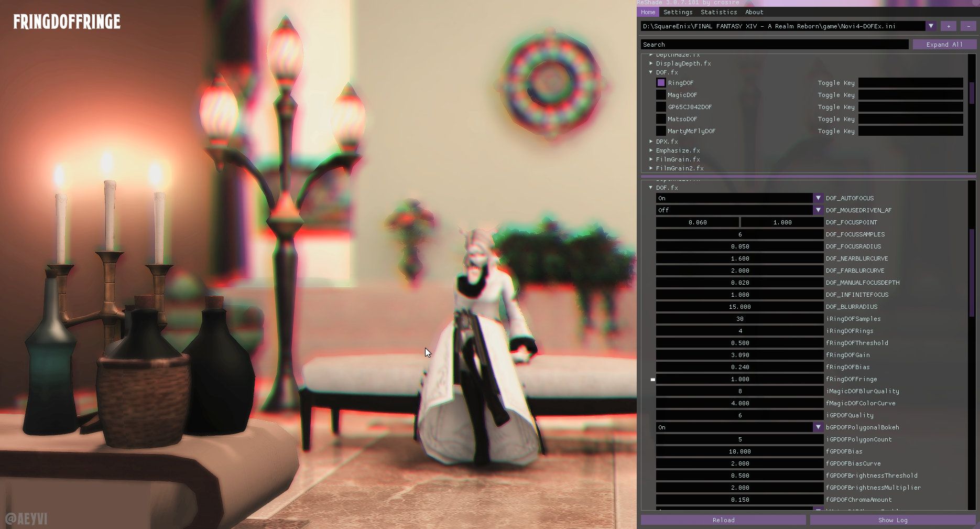This screenshot has height=529, width=980.
Task: Enable the MartyMcFlyDOF checkbox
Action: pos(661,131)
